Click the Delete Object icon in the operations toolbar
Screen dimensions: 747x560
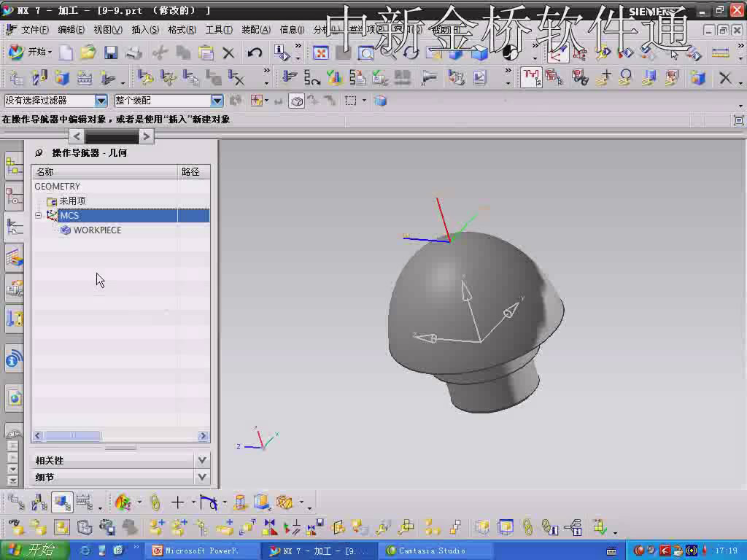click(x=236, y=77)
